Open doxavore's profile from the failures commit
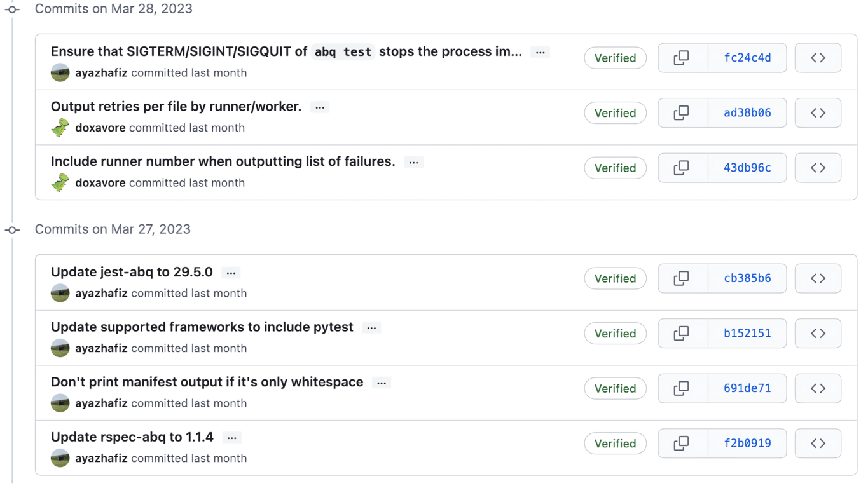868x488 pixels. tap(100, 182)
